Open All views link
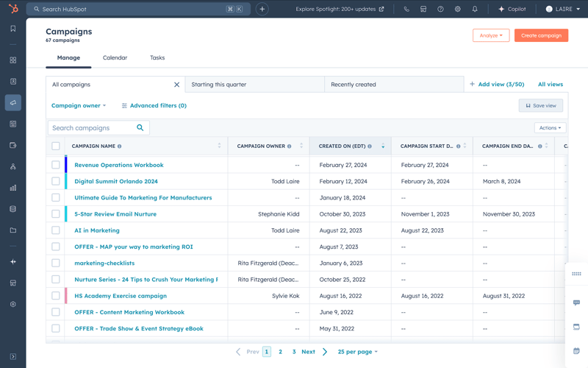The height and width of the screenshot is (368, 588). [x=551, y=85]
